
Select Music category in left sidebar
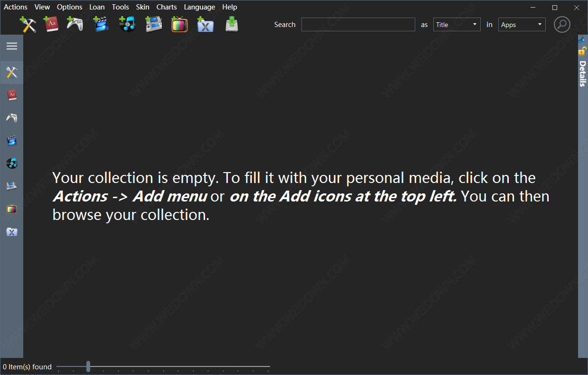(x=12, y=163)
